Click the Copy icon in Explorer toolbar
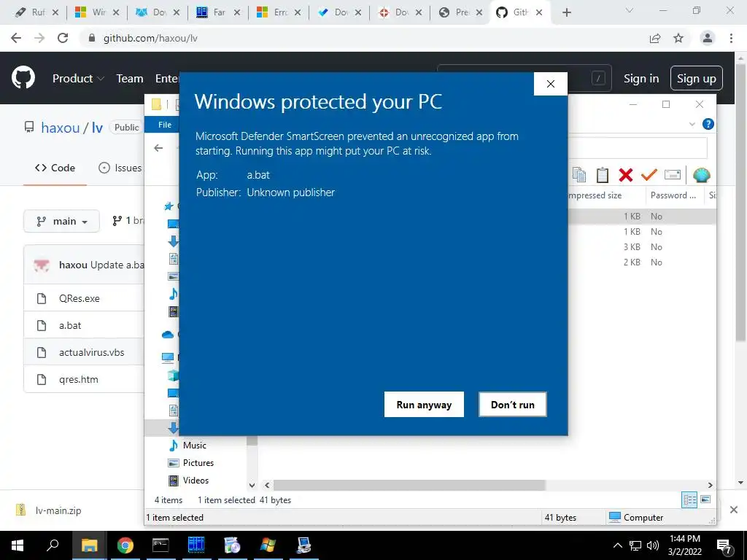 pos(578,175)
